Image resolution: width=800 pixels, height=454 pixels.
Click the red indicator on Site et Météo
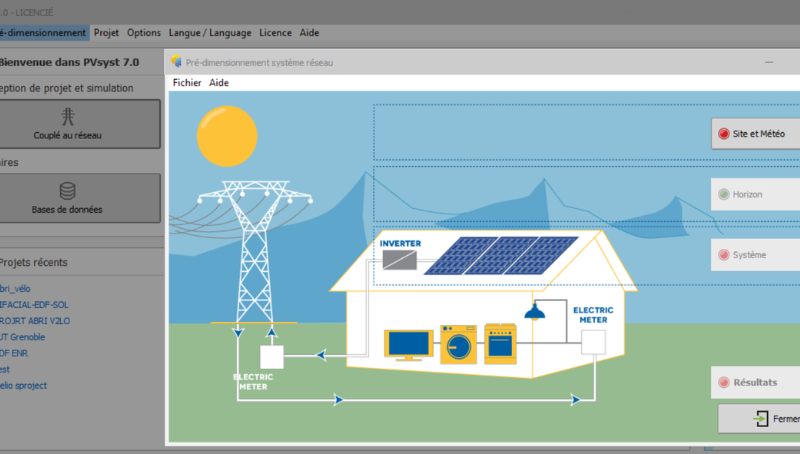pos(723,133)
